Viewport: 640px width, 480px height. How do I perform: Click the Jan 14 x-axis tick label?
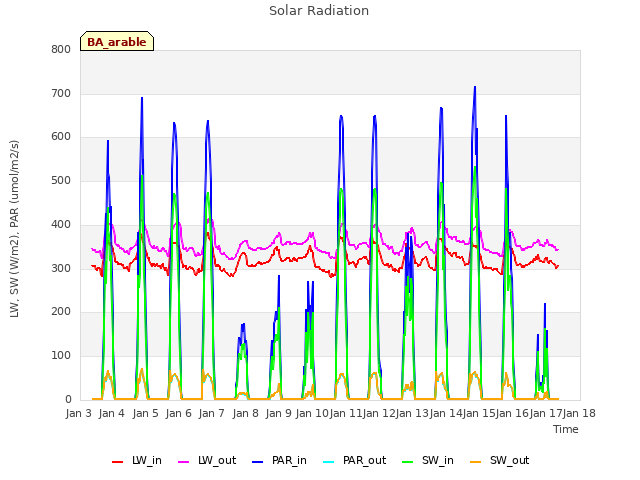tap(445, 413)
